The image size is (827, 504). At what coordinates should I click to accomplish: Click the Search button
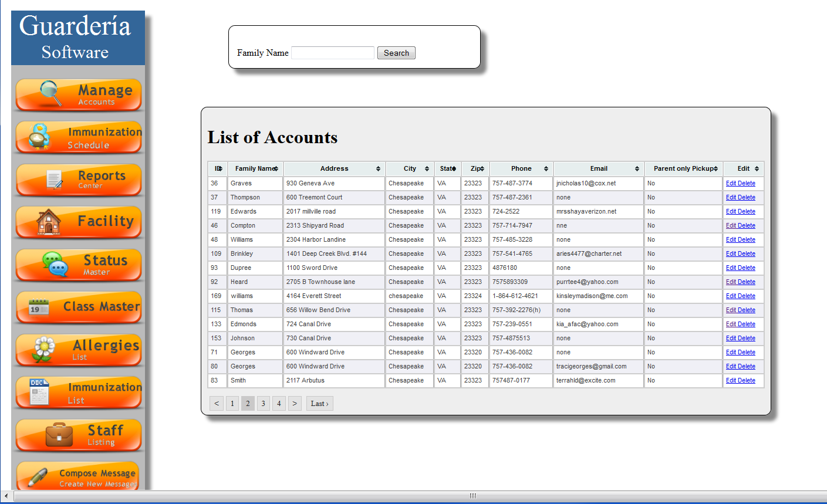coord(396,52)
